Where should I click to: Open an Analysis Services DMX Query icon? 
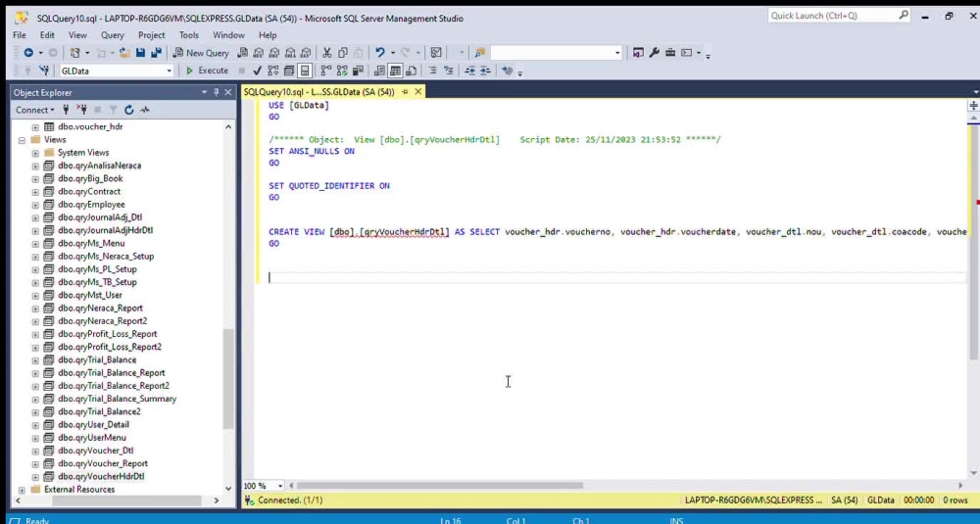[273, 53]
